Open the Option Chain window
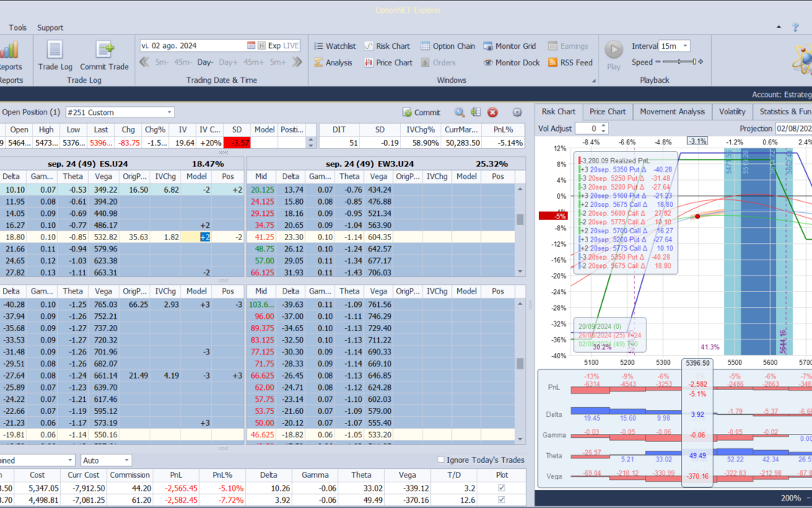The image size is (812, 508). coord(447,46)
